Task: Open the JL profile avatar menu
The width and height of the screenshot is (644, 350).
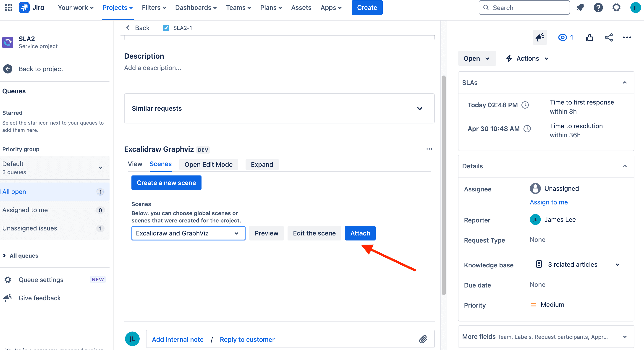Action: coord(635,8)
